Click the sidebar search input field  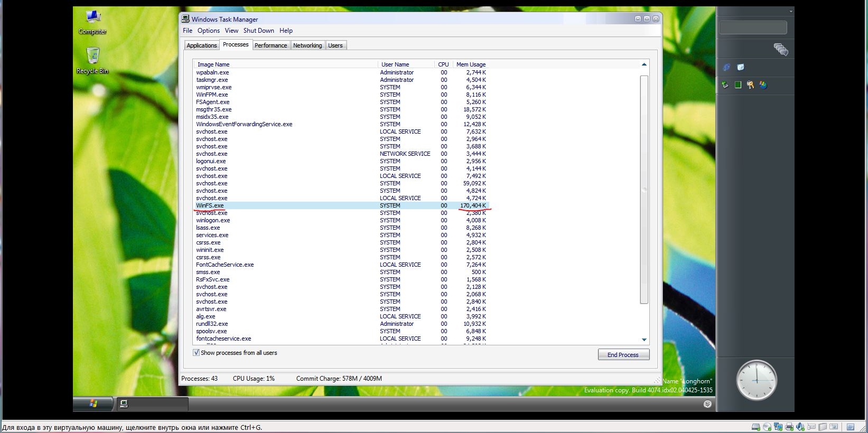click(x=753, y=27)
